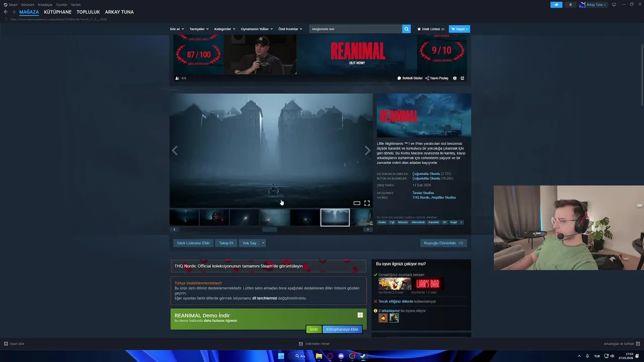Click the Yok Say button

[x=250, y=243]
